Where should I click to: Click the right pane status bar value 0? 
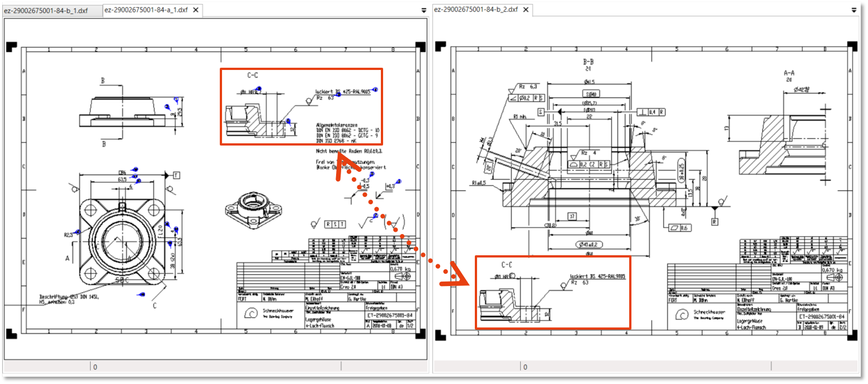(525, 367)
